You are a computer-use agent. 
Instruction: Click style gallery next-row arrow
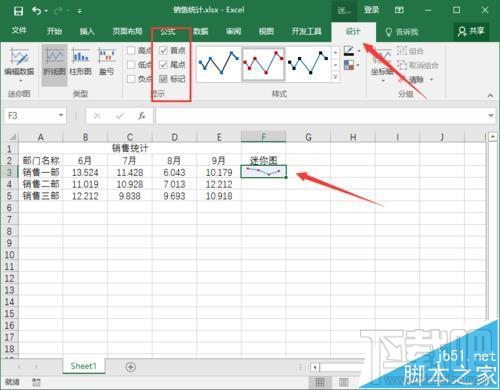click(x=335, y=65)
